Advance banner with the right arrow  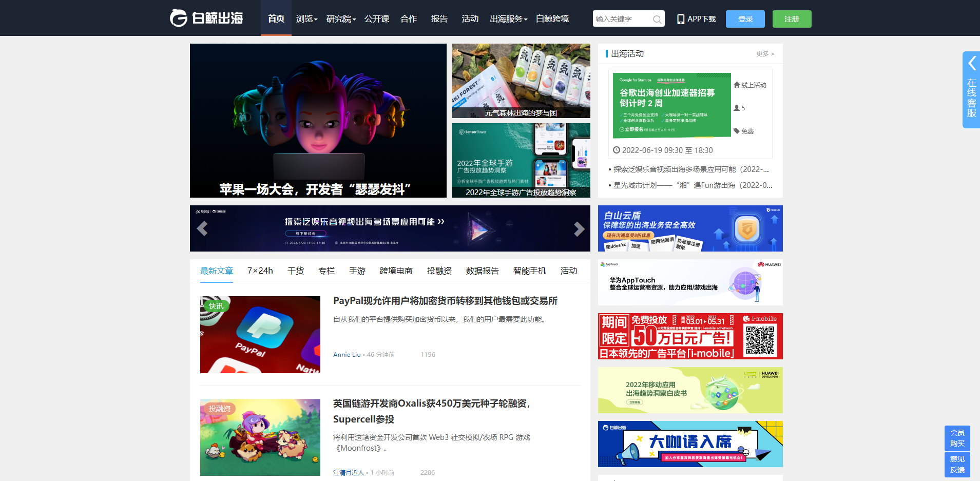pyautogui.click(x=579, y=228)
